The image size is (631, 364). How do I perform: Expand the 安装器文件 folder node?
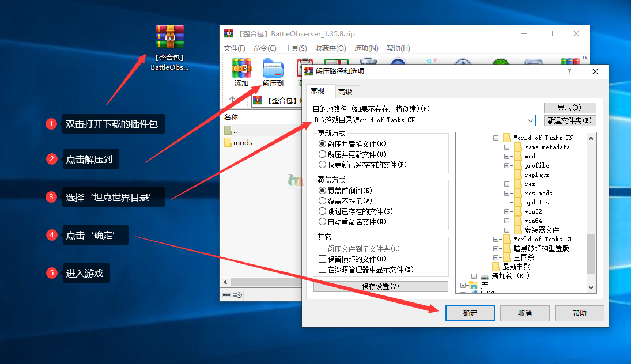coord(507,230)
